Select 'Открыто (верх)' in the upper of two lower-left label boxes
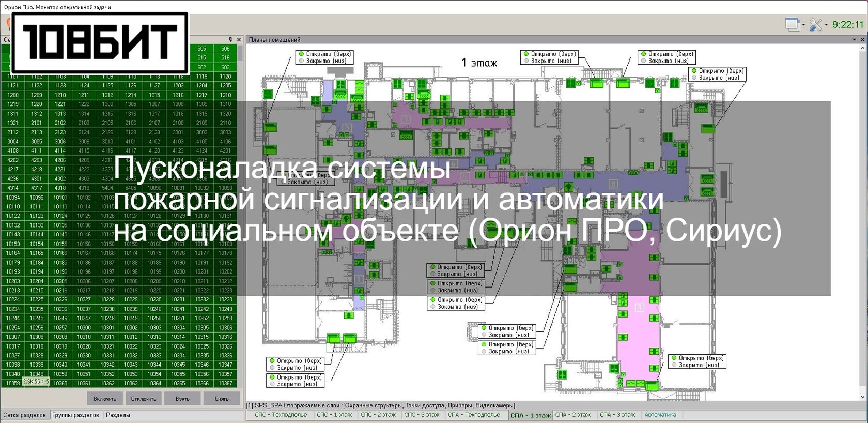The height and width of the screenshot is (423, 868). point(299,361)
